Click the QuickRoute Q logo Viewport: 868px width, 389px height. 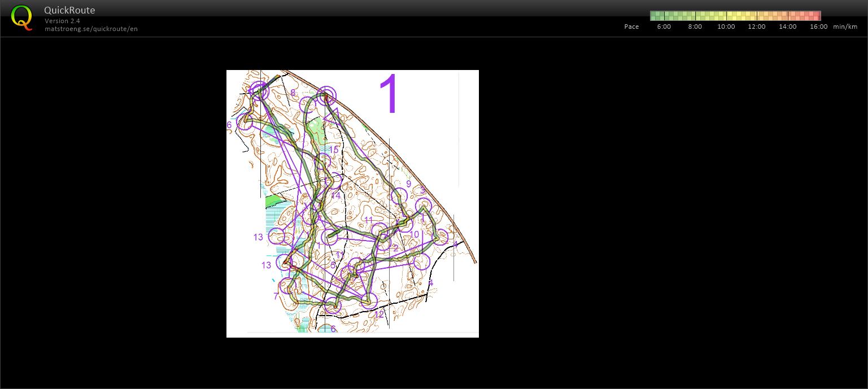click(21, 17)
